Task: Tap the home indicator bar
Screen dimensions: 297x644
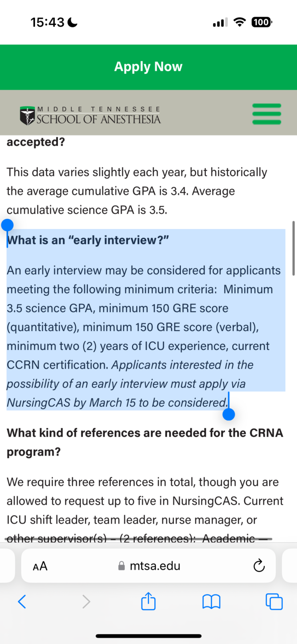Action: pos(148,636)
